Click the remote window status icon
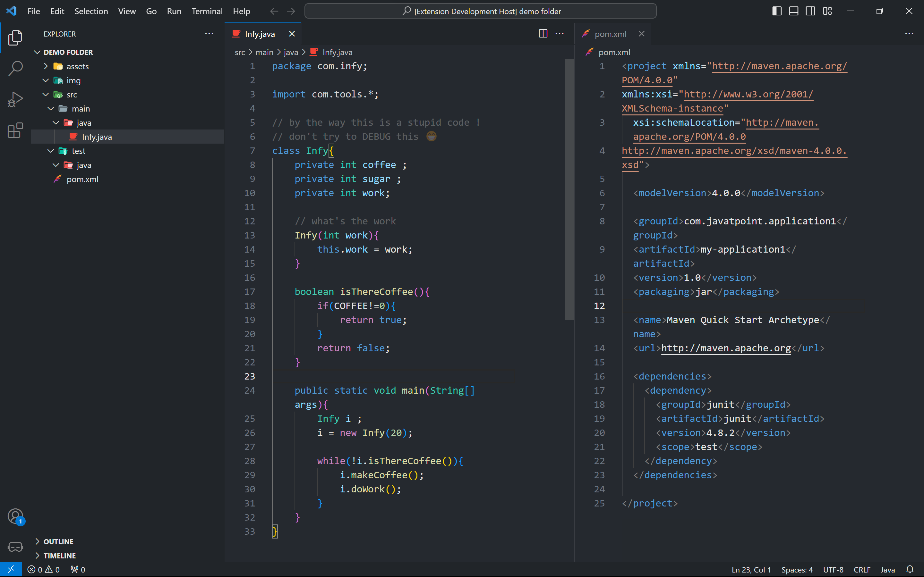The image size is (924, 577). point(11,569)
